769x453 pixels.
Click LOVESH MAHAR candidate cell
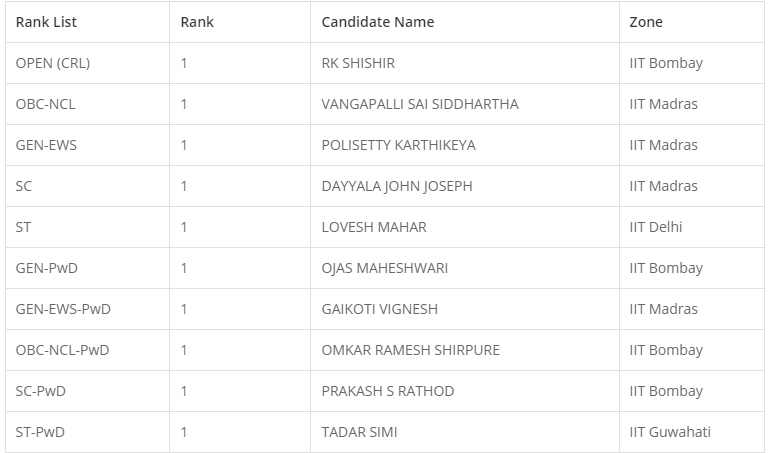coord(373,227)
